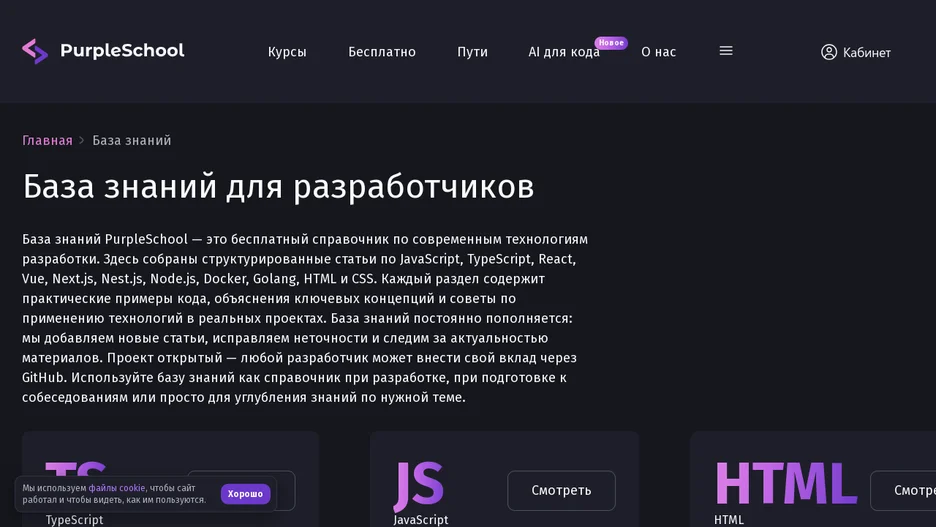Click the TS TypeScript logo icon
Viewport: 936px width, 527px height.
(x=75, y=470)
